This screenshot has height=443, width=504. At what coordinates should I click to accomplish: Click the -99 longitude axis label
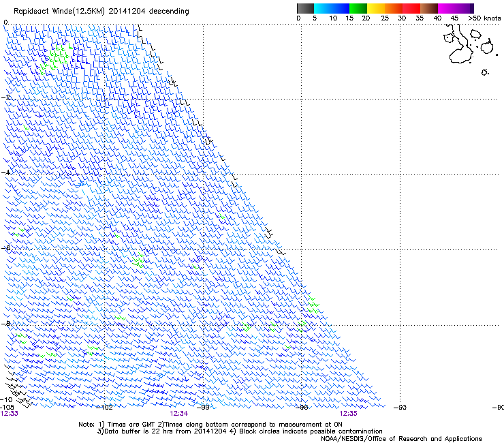(203, 408)
